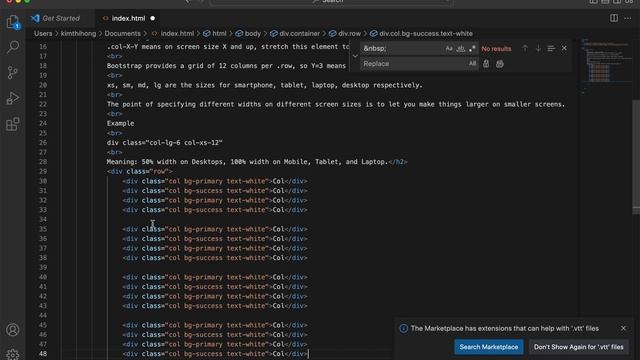Toggle regular expression search
Image resolution: width=640 pixels, height=360 pixels.
(x=472, y=49)
